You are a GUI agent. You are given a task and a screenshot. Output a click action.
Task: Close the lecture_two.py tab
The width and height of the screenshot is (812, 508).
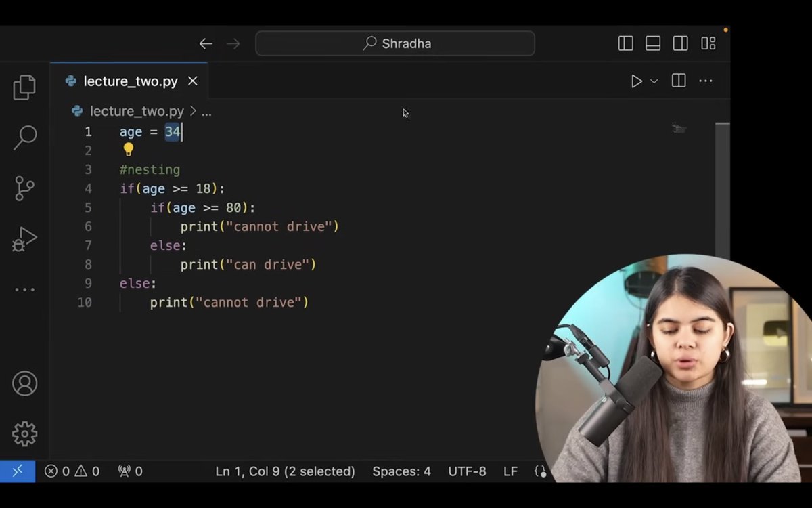(x=193, y=81)
